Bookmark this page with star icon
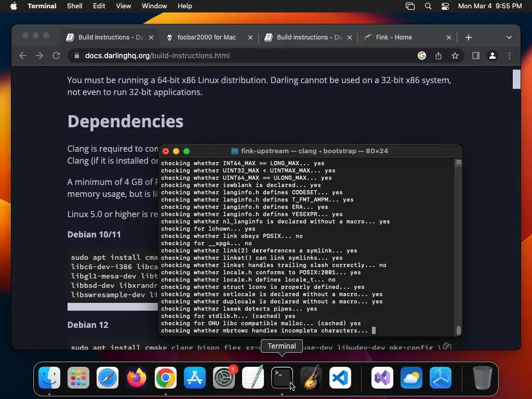 point(455,56)
